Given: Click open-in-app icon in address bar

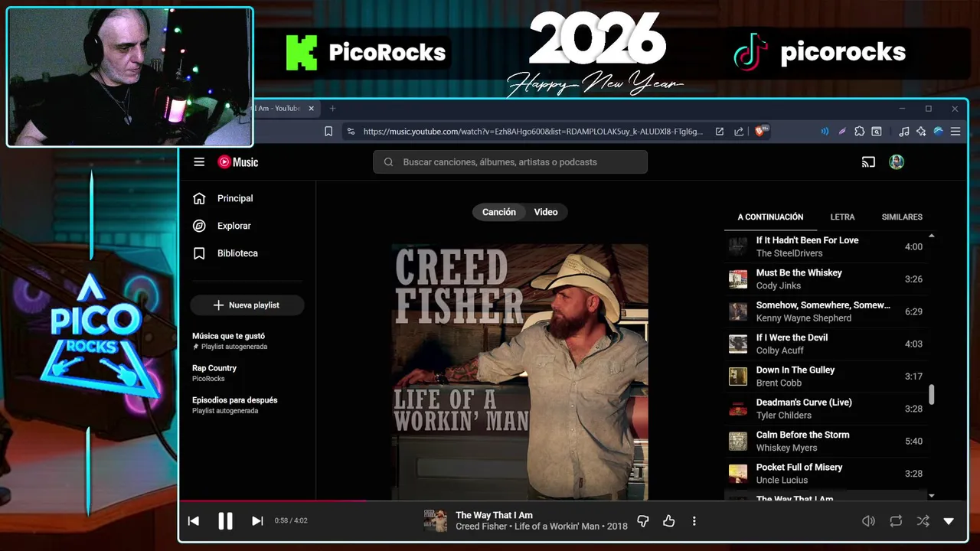Looking at the screenshot, I should coord(720,132).
